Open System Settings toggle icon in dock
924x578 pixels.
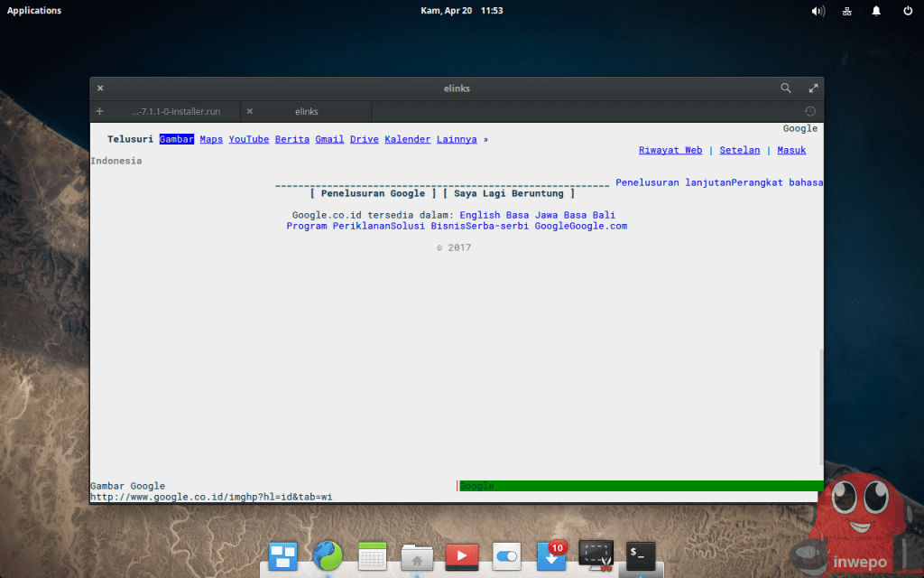507,556
